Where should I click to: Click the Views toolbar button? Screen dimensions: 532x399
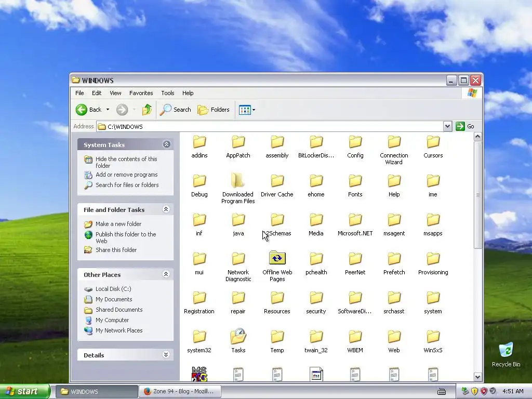pos(247,110)
